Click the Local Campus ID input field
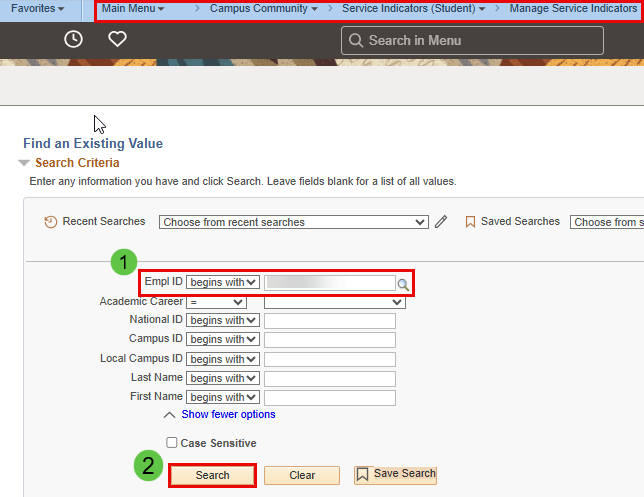The height and width of the screenshot is (497, 644). coord(330,359)
